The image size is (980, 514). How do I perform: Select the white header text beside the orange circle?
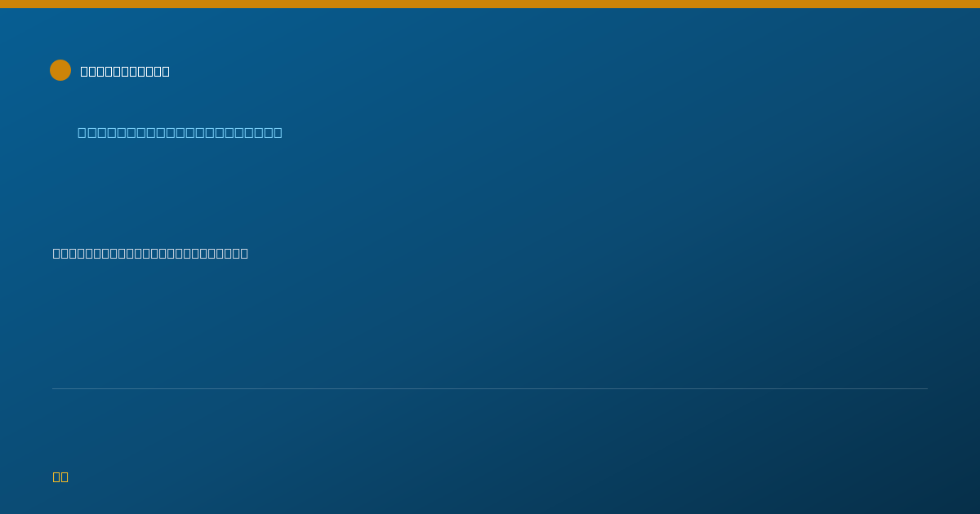tap(125, 71)
